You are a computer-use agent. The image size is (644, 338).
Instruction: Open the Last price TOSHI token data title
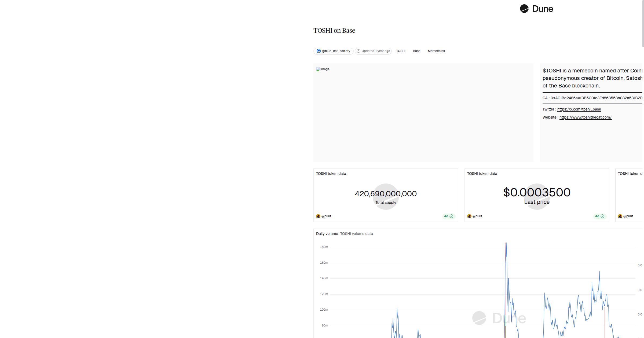coord(482,174)
